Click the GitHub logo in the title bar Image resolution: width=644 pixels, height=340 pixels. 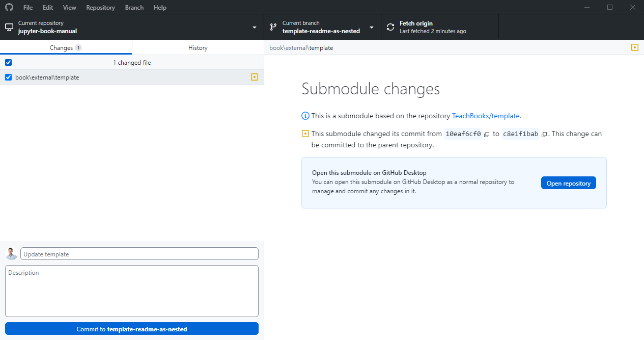point(9,7)
